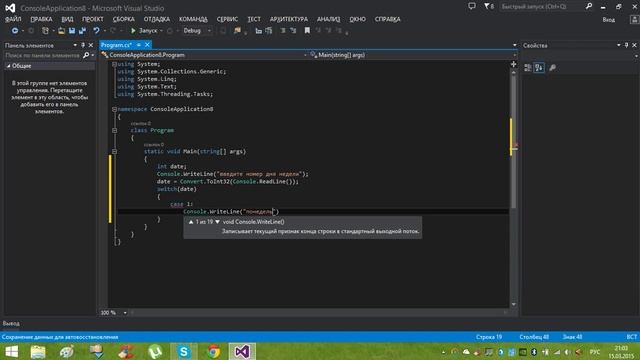Click the Navigate Backward arrow in toolbar
The width and height of the screenshot is (640, 360).
tap(15, 31)
